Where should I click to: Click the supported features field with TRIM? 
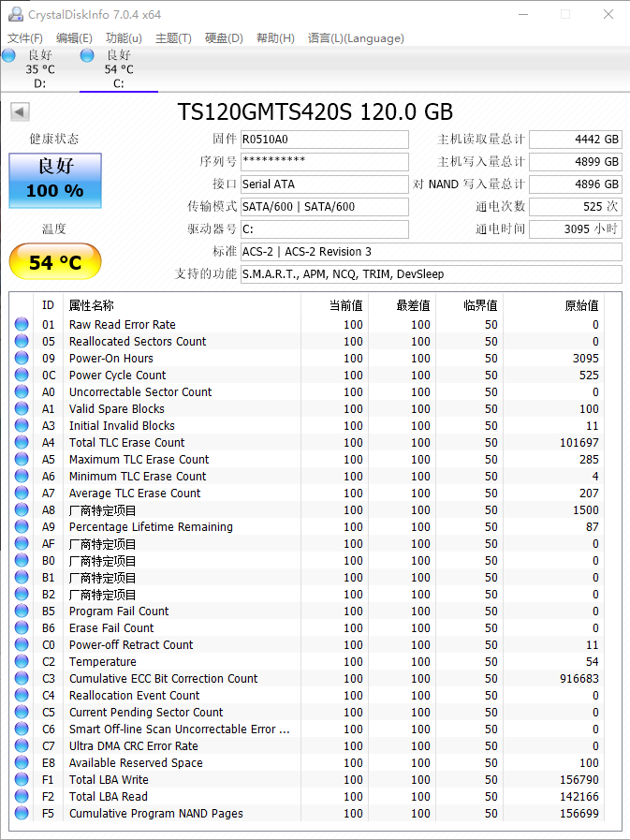coord(432,274)
